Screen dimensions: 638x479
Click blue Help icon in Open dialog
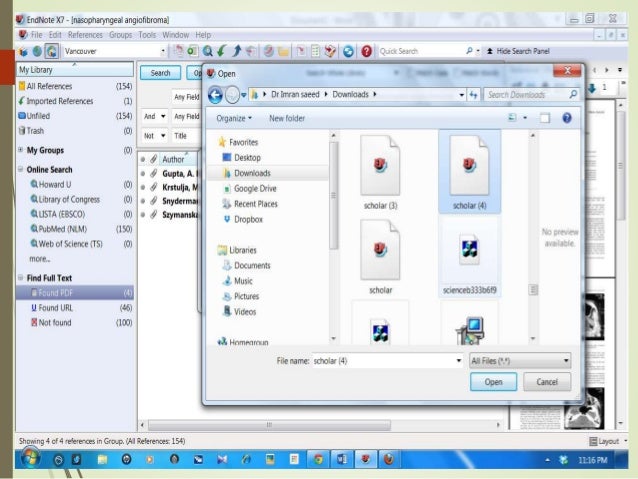567,118
